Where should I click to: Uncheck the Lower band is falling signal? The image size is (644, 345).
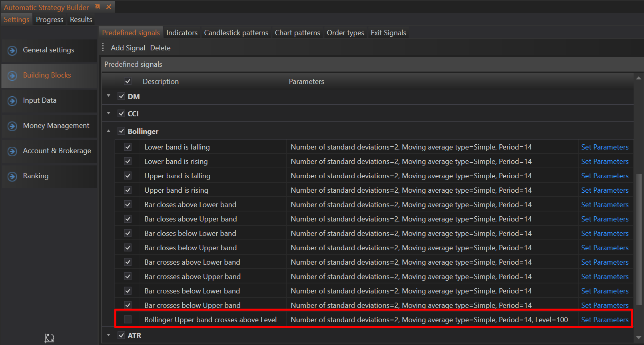(x=128, y=147)
